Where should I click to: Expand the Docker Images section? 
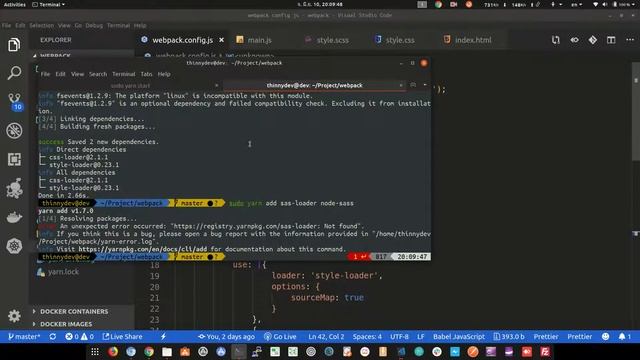[x=66, y=324]
